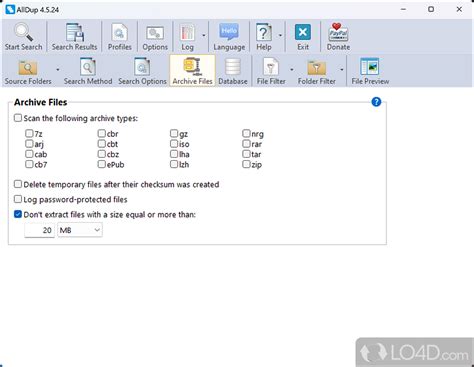The image size is (474, 367).
Task: Open the Database icon
Action: click(232, 67)
